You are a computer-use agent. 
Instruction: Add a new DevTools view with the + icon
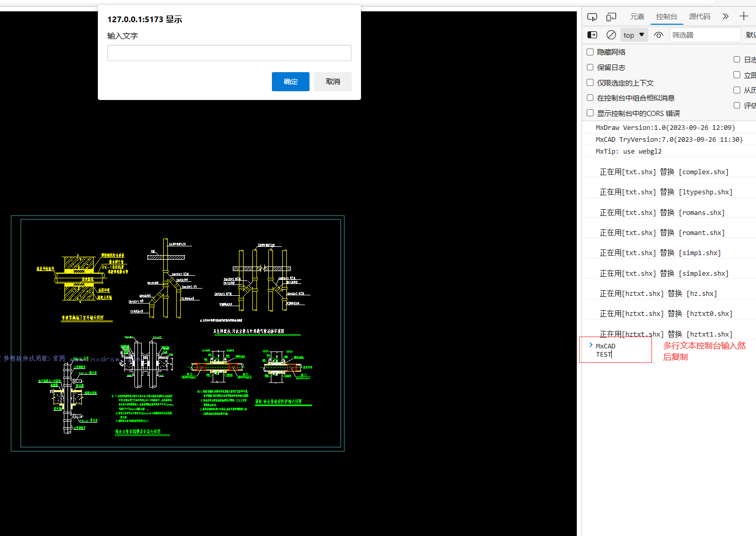point(744,16)
